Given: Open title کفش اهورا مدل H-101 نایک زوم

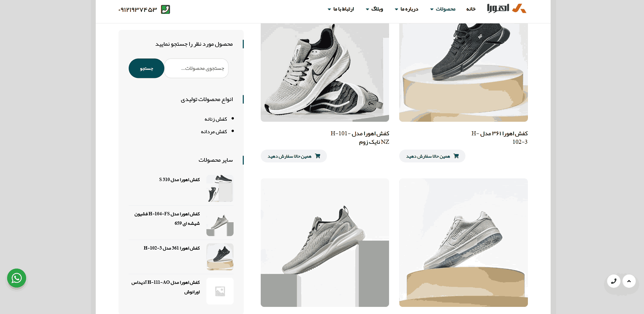Looking at the screenshot, I should (360, 138).
